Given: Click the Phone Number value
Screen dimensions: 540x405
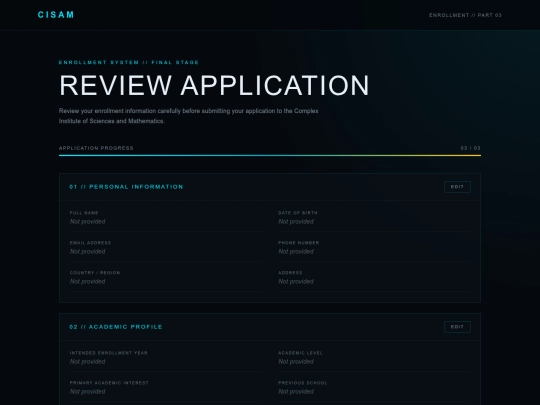Looking at the screenshot, I should [x=296, y=251].
